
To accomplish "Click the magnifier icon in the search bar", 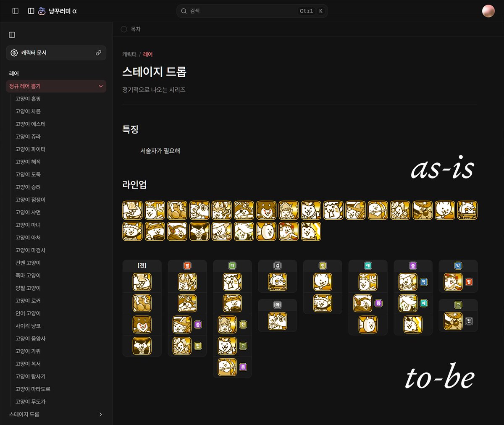I will point(184,11).
